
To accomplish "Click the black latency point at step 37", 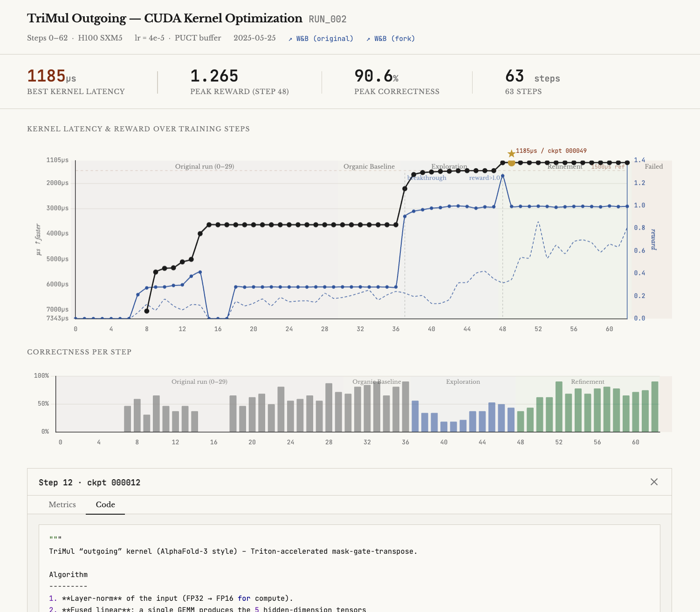I will pos(405,189).
